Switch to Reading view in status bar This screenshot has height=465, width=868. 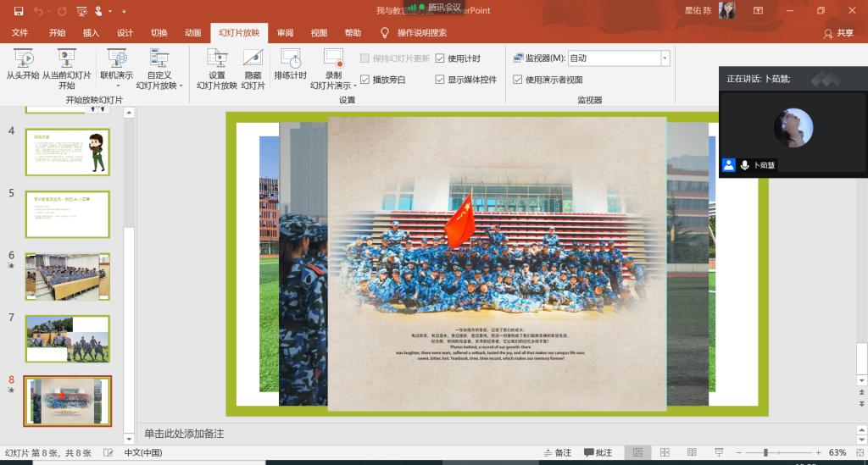pyautogui.click(x=691, y=453)
